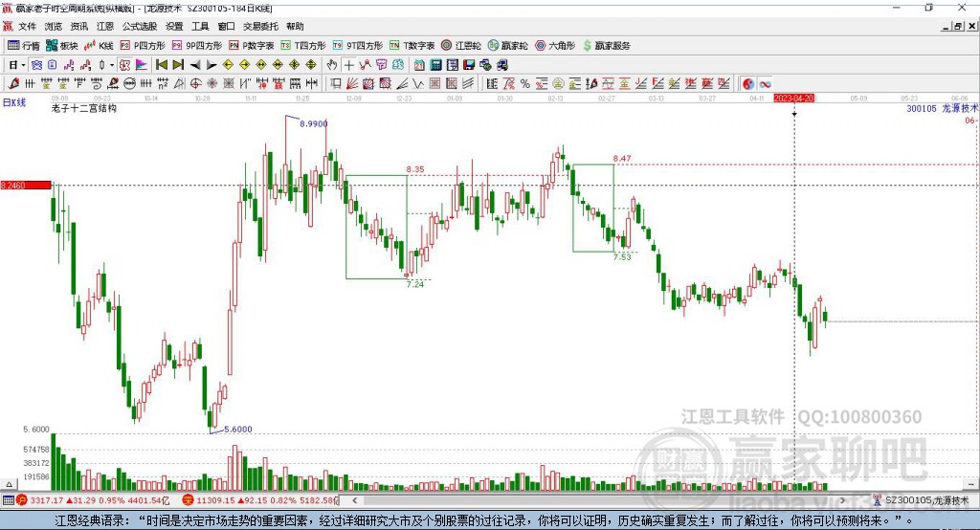Click the infinity loop icon
980x530 pixels.
coord(765,84)
